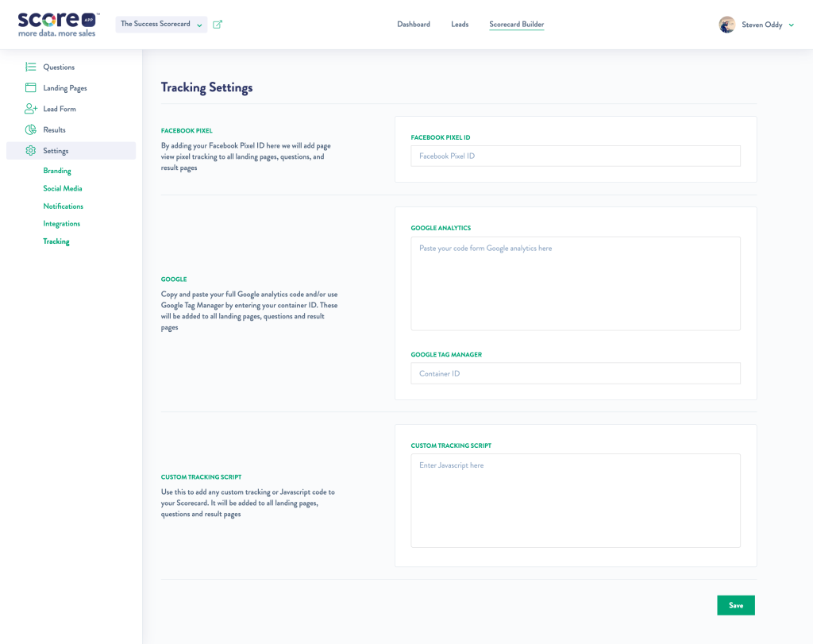Click the GOOGLE ANALYTICS field label
The width and height of the screenshot is (813, 644).
(441, 228)
